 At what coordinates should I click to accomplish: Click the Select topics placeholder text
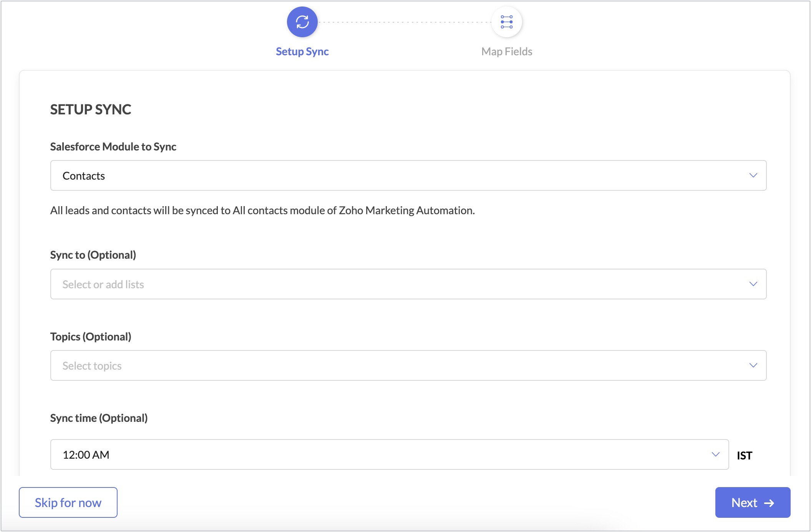(92, 366)
